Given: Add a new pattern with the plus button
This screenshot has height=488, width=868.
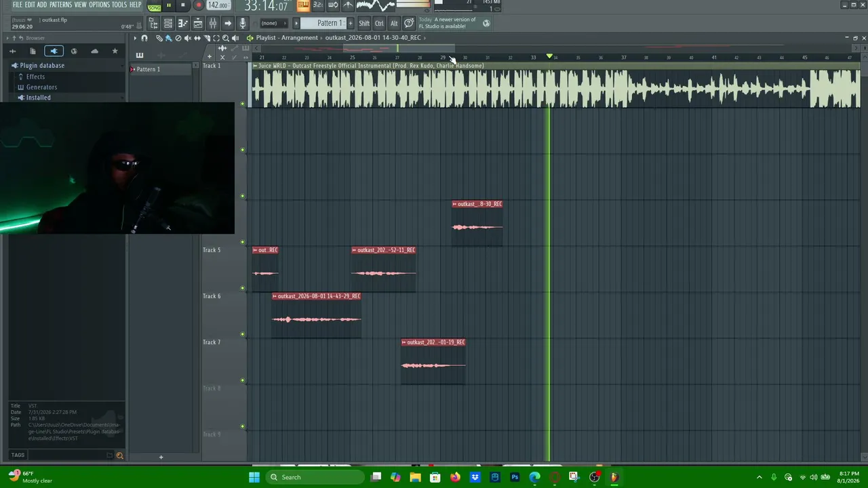Looking at the screenshot, I should click(351, 23).
